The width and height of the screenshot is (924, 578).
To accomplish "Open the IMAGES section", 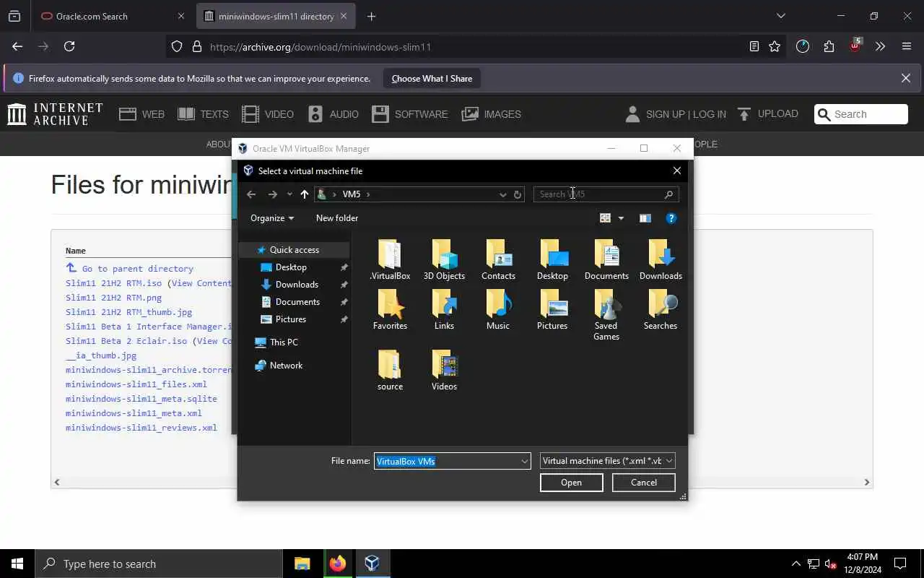I will [492, 114].
